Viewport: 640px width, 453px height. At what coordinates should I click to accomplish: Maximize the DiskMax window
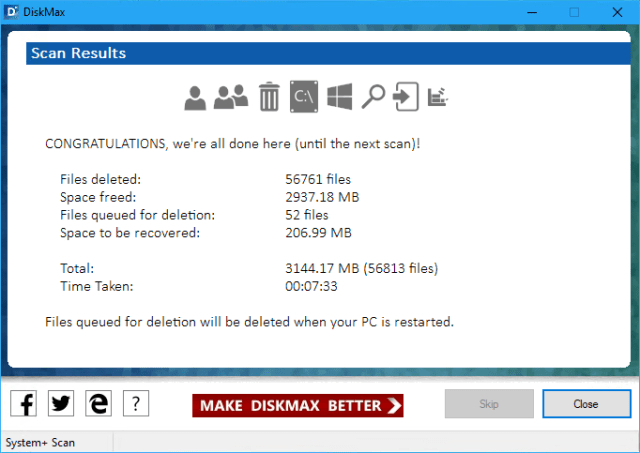point(574,12)
